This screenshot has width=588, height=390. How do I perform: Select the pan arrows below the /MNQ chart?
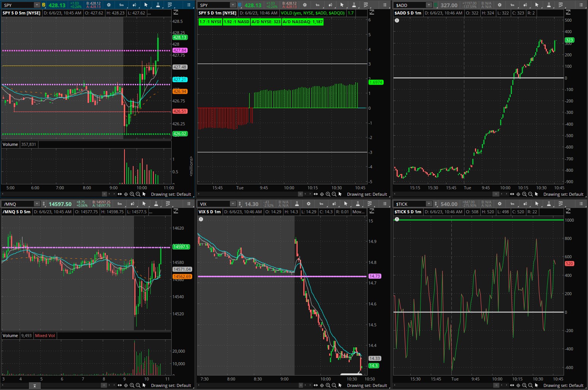point(120,385)
